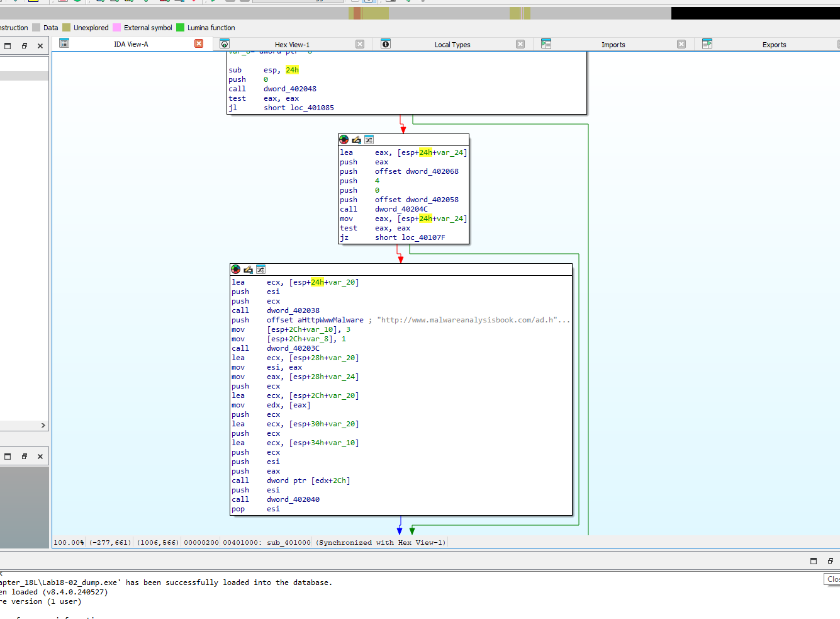Click the Exports tab icon

click(707, 44)
